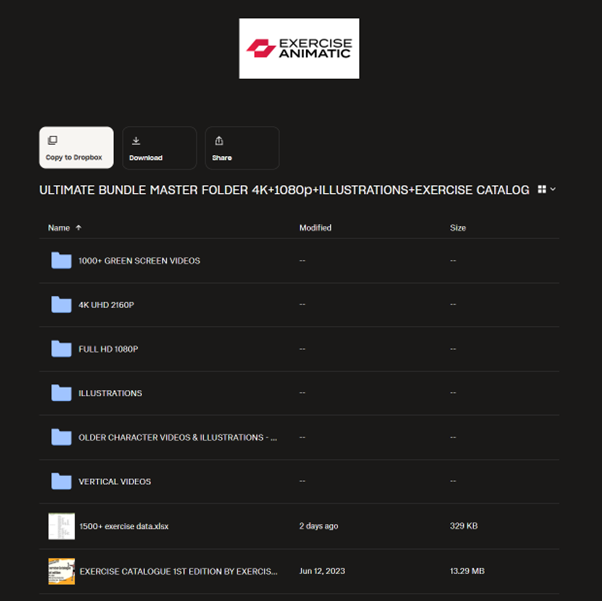Switch view using the grid layout icon
602x601 pixels.
click(x=542, y=189)
